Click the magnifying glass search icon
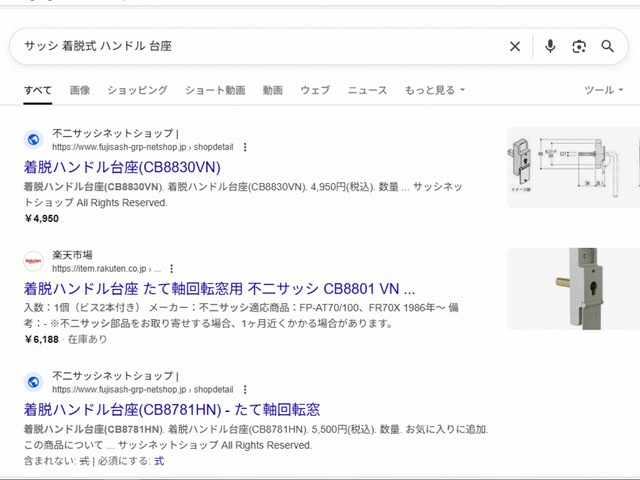640x480 pixels. (607, 47)
